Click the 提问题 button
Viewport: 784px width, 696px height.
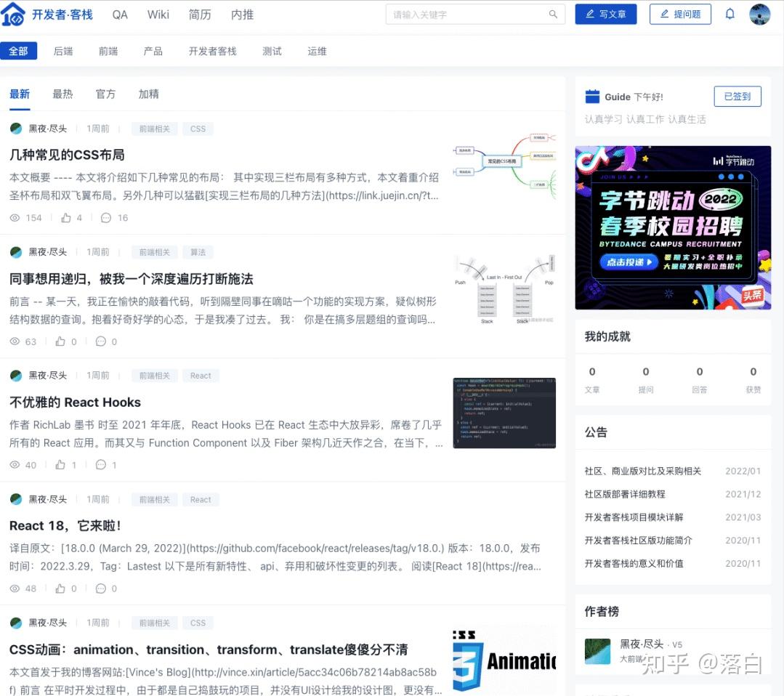point(680,14)
